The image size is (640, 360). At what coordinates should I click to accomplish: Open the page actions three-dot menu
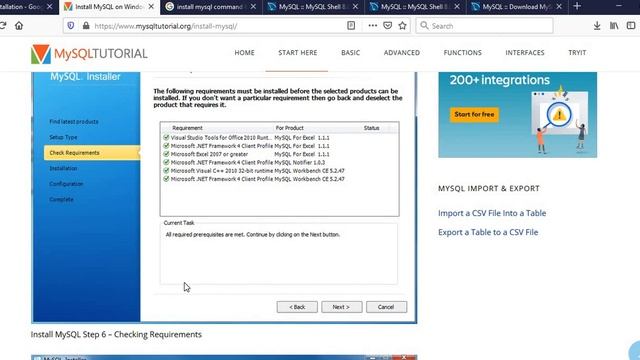372,26
